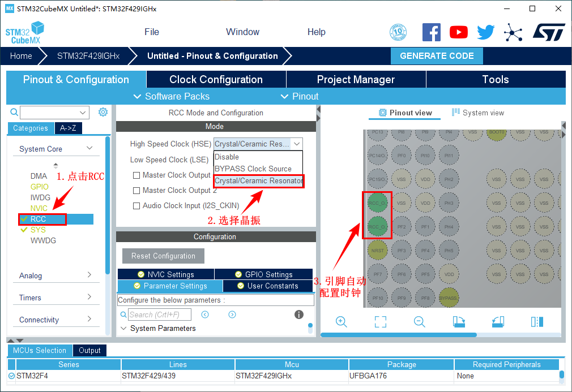Click the GENERATE CODE button

coord(437,56)
